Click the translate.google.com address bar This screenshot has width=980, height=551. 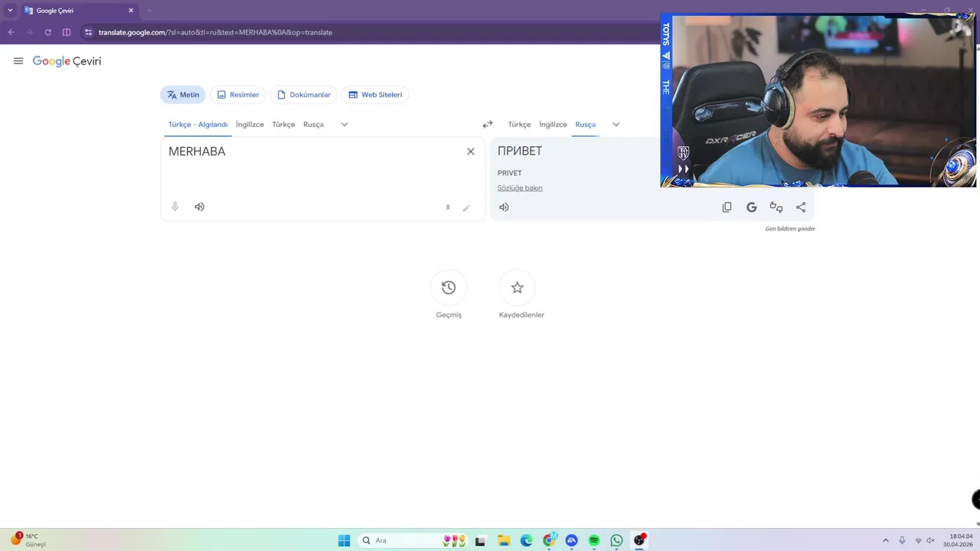click(x=215, y=32)
